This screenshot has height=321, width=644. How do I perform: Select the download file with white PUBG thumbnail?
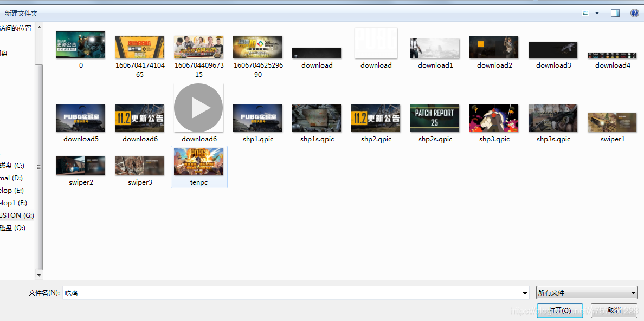click(376, 48)
